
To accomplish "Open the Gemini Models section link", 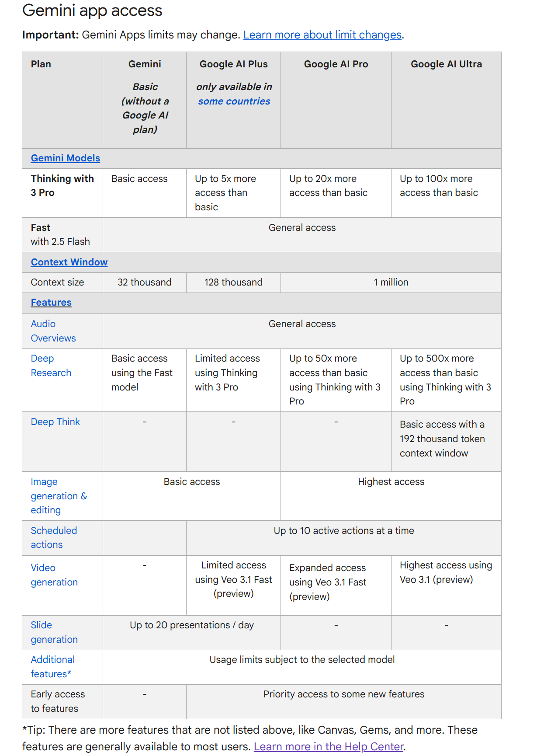I will (x=66, y=158).
